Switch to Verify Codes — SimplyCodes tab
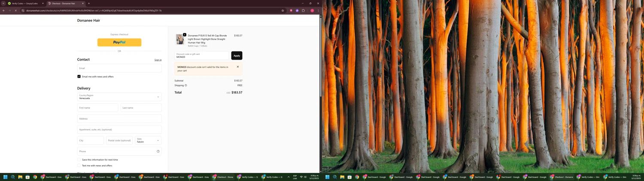The width and height of the screenshot is (644, 181). 26,3
